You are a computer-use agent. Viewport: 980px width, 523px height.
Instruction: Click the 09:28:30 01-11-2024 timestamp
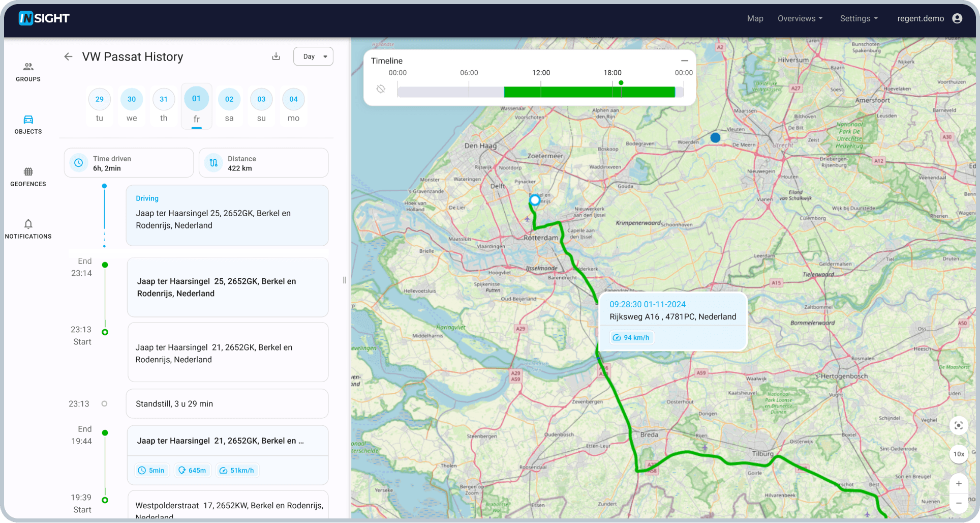point(648,304)
